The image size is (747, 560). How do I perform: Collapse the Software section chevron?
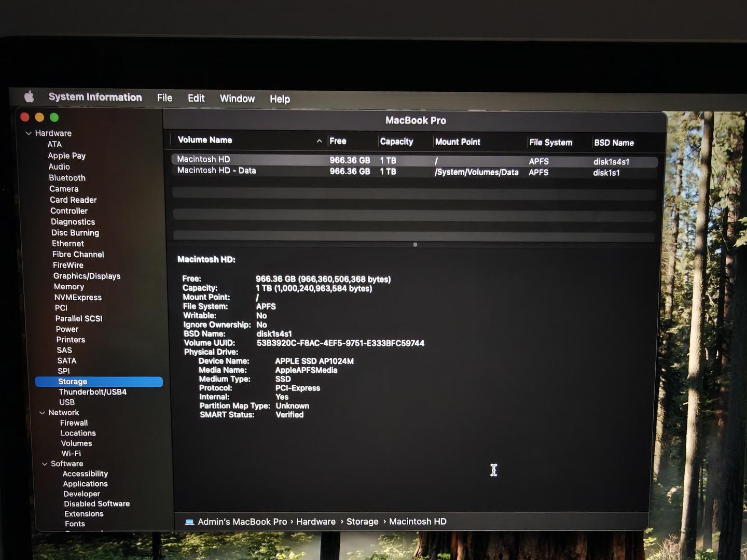pyautogui.click(x=45, y=464)
